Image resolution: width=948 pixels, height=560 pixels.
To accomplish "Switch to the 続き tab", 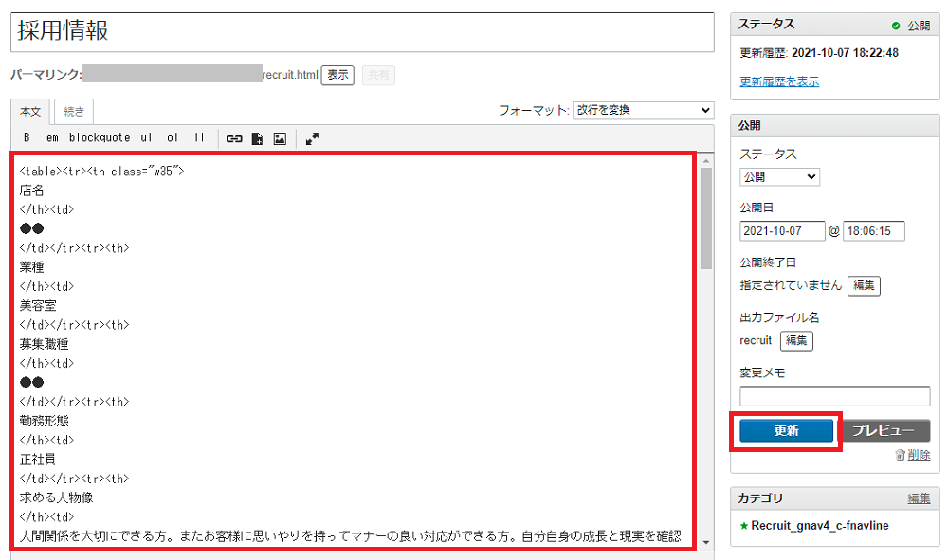I will point(74,112).
